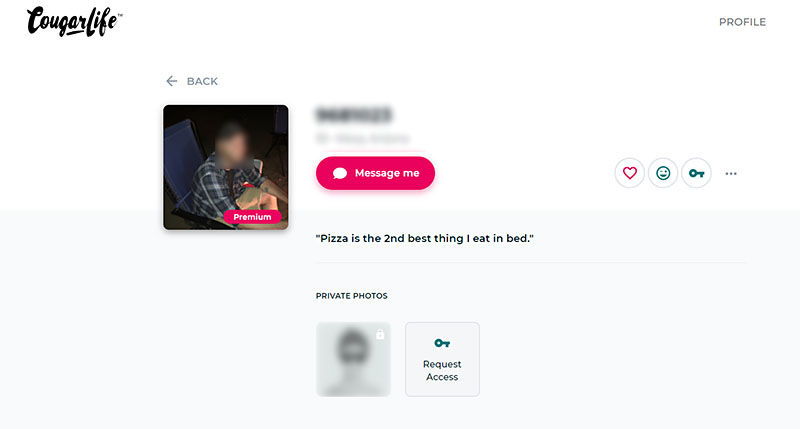The height and width of the screenshot is (429, 800).
Task: Click the PRIVATE PHOTOS section heading
Action: (352, 296)
